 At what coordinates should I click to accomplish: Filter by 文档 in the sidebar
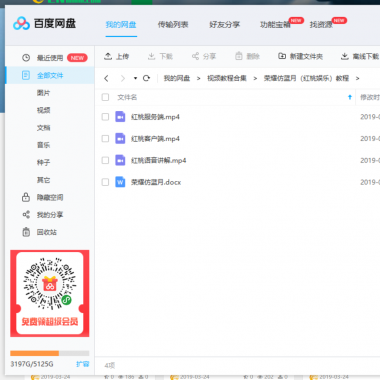(43, 128)
